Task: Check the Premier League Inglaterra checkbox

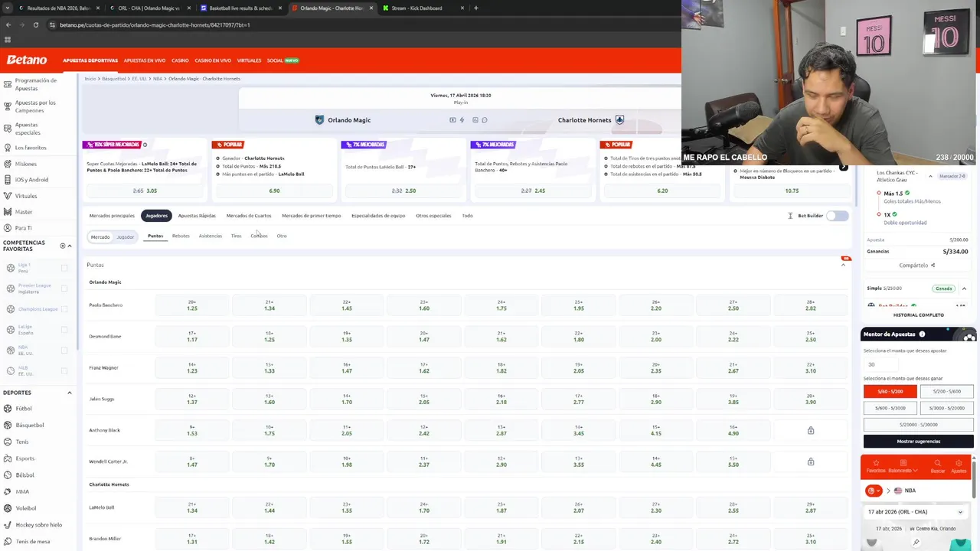Action: pos(64,289)
